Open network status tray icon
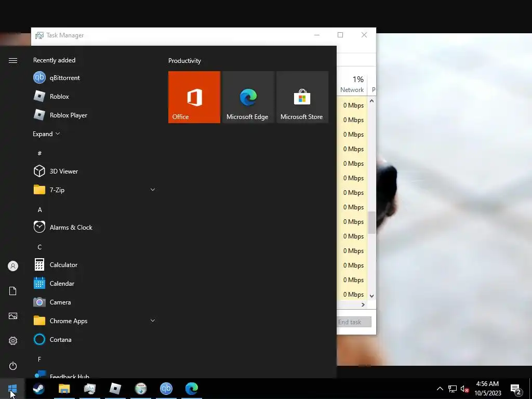This screenshot has height=399, width=532. (453, 389)
